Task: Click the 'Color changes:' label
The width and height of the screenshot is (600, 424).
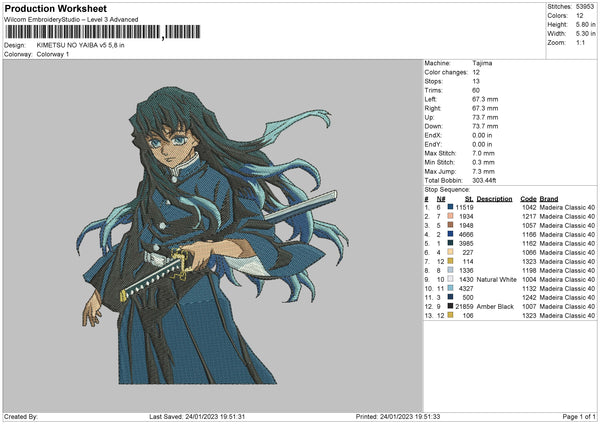Action: pyautogui.click(x=446, y=72)
